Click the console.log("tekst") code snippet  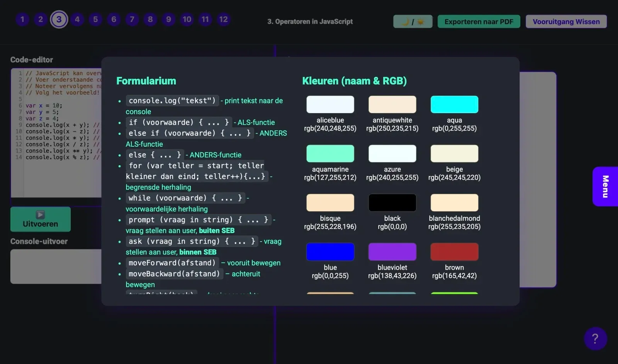point(172,101)
